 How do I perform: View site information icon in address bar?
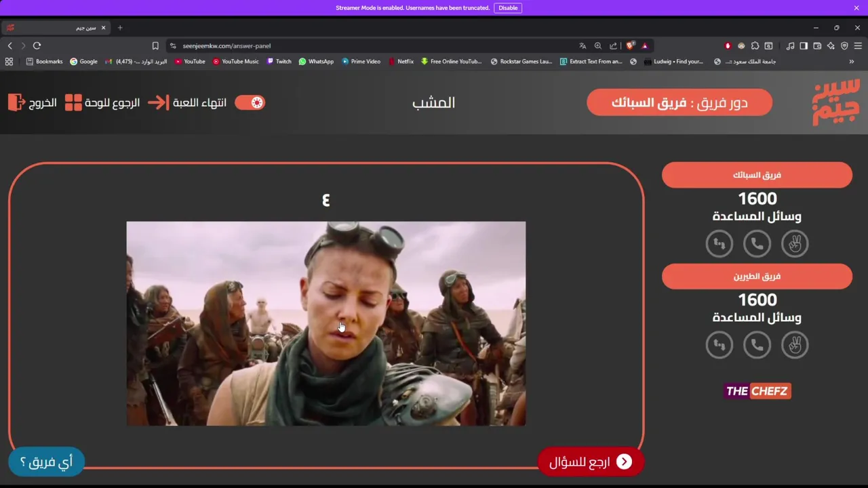pyautogui.click(x=173, y=45)
